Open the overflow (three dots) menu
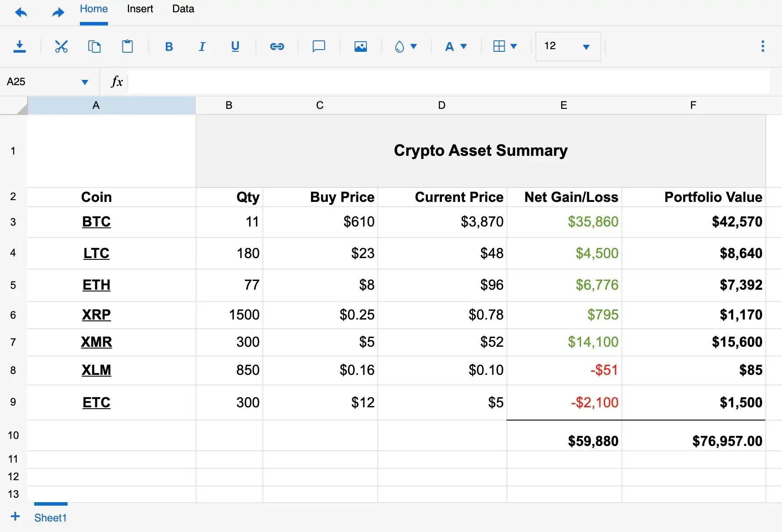782x532 pixels. [763, 46]
